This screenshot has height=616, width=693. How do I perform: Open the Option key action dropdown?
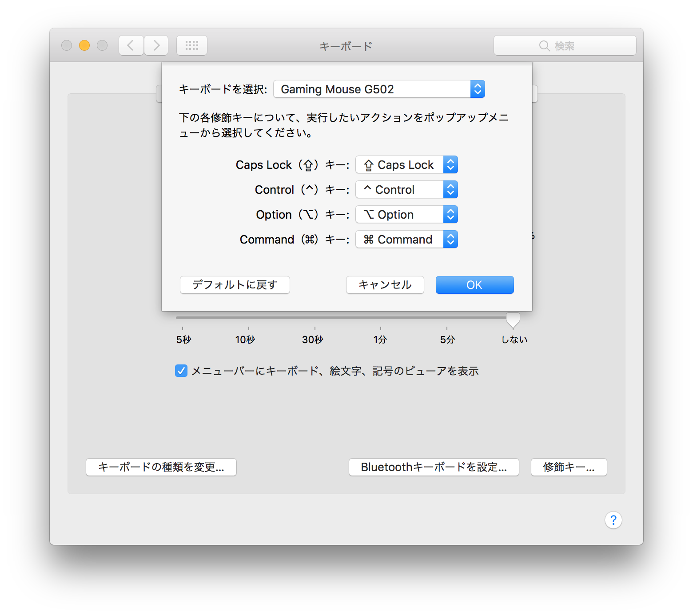tap(406, 215)
